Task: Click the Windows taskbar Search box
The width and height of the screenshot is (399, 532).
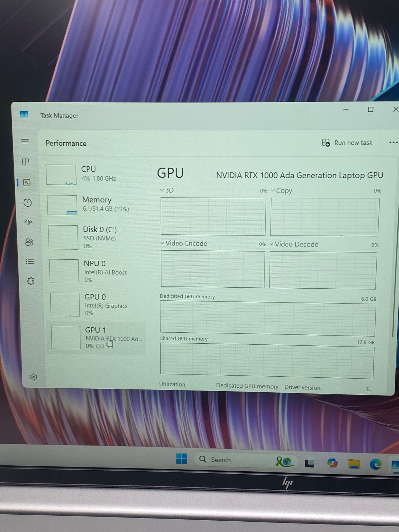Action: (x=221, y=460)
